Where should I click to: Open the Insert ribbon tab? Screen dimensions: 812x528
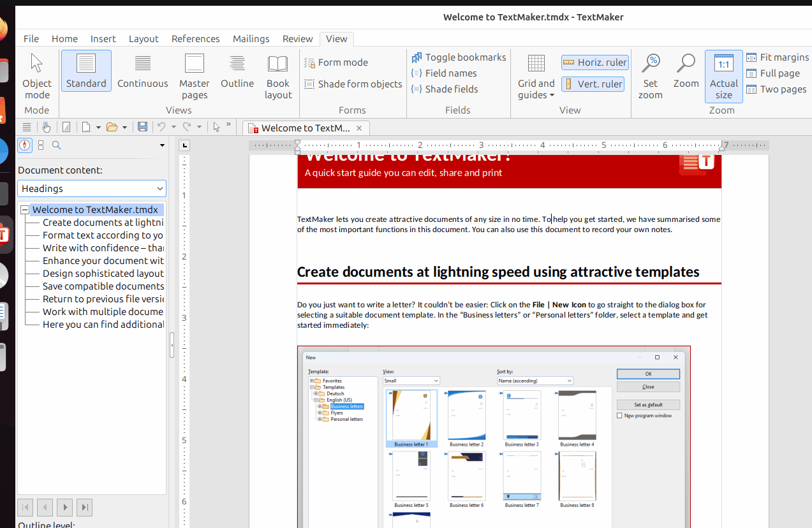tap(103, 38)
